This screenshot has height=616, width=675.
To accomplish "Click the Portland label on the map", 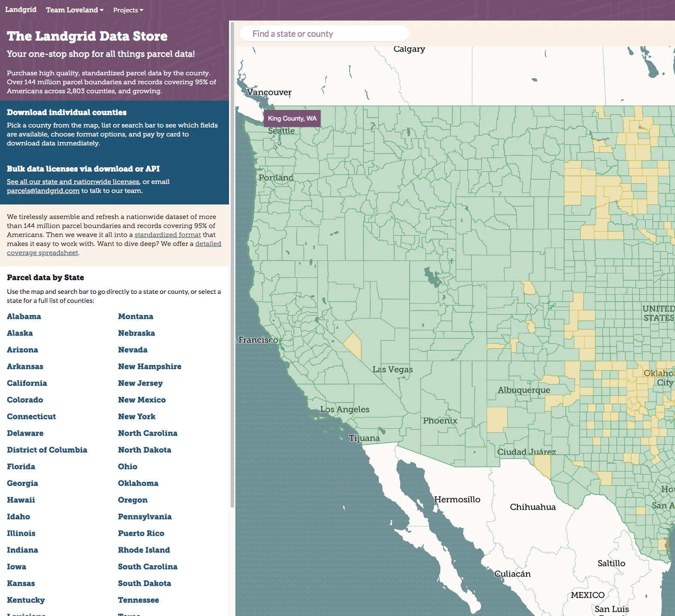I will (276, 178).
